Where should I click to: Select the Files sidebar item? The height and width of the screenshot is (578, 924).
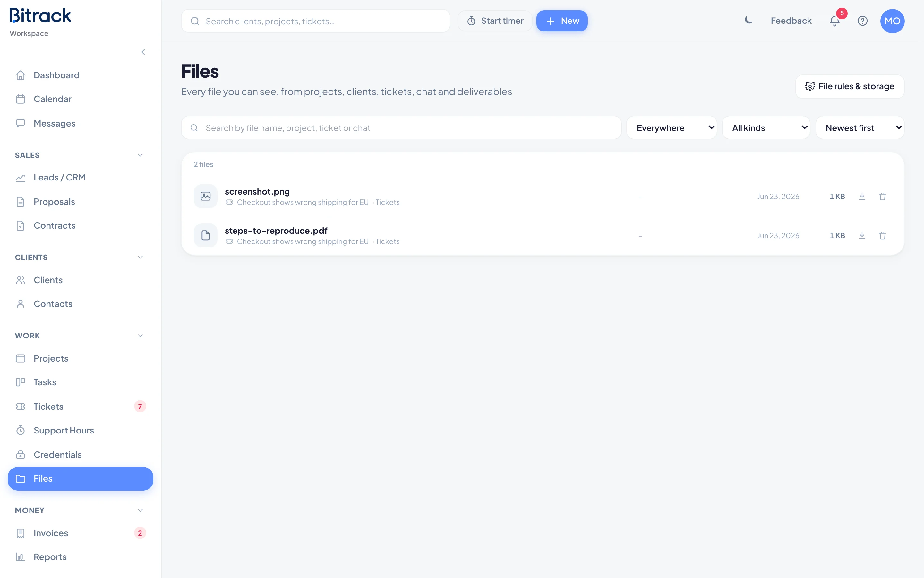click(80, 478)
